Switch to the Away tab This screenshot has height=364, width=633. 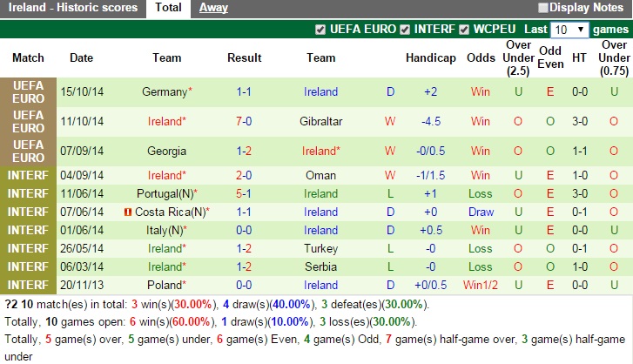(213, 8)
